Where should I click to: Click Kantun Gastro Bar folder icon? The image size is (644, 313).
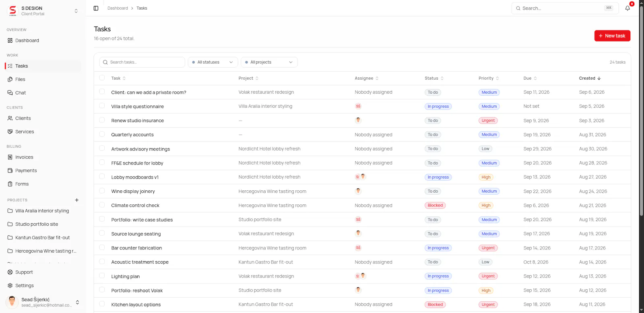[x=10, y=238]
